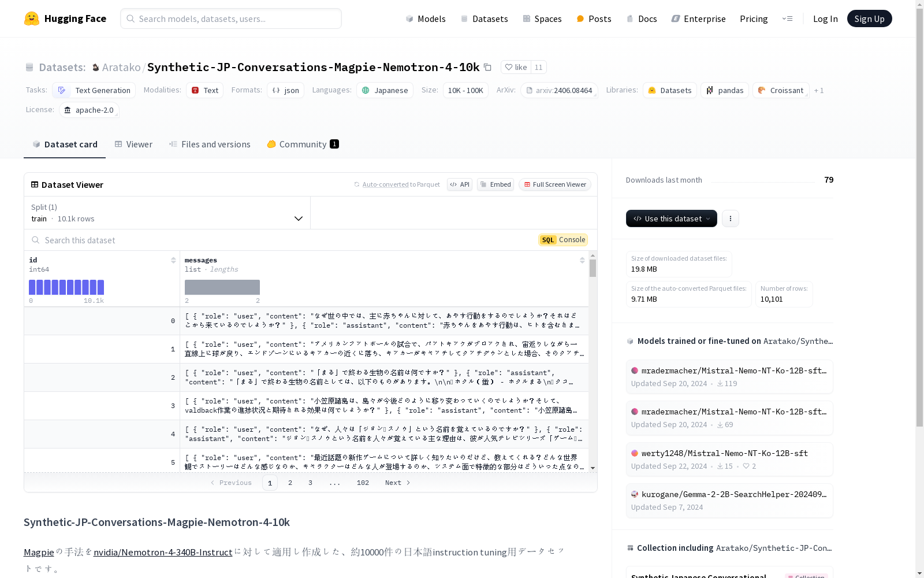924x578 pixels.
Task: Click the id column histogram bars
Action: [66, 287]
